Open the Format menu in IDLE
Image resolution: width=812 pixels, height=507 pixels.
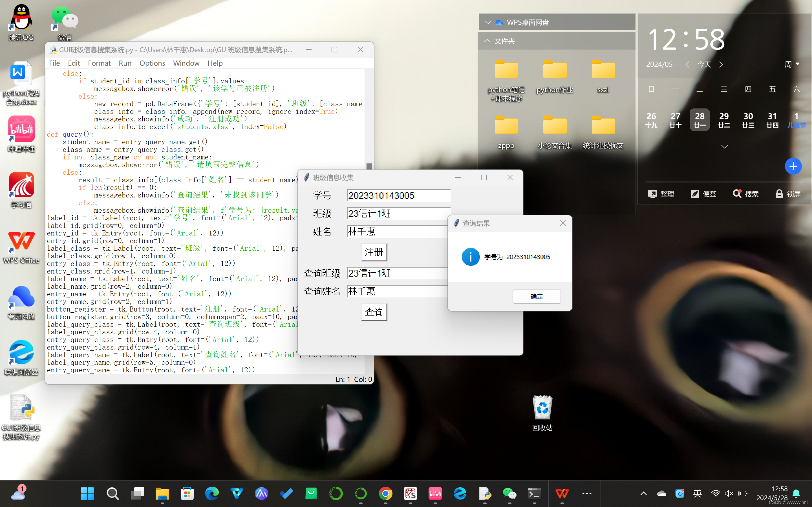pos(99,63)
